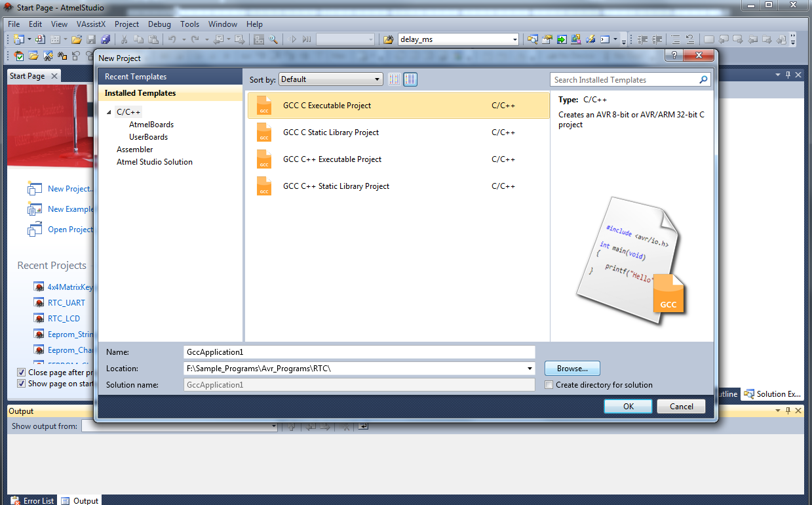Click the Save All toolbar icon

tap(106, 39)
